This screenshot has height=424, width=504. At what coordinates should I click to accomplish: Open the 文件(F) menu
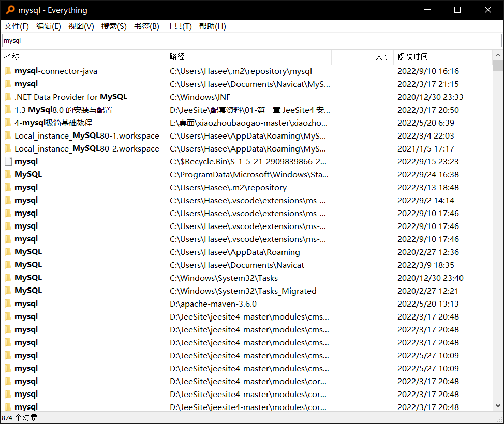click(x=17, y=26)
